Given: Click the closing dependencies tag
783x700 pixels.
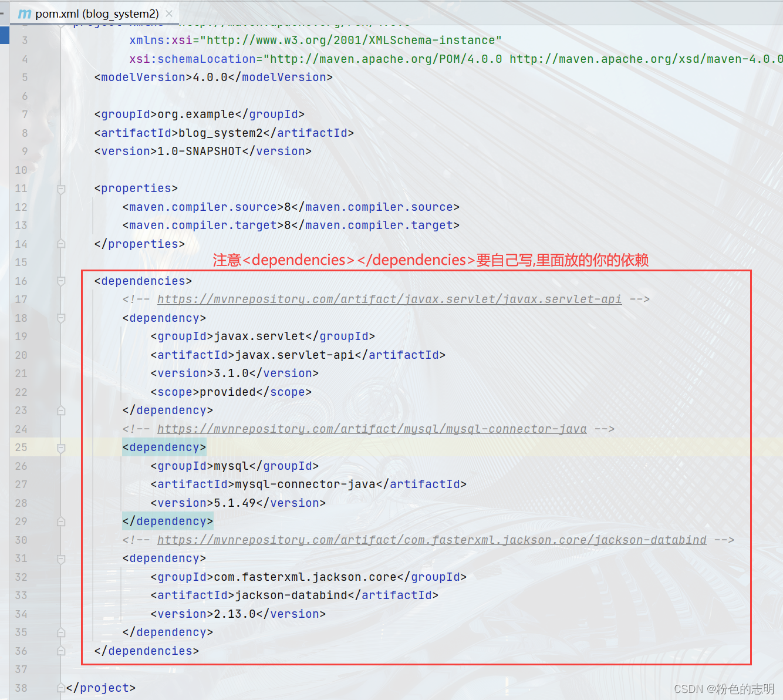Looking at the screenshot, I should (147, 651).
